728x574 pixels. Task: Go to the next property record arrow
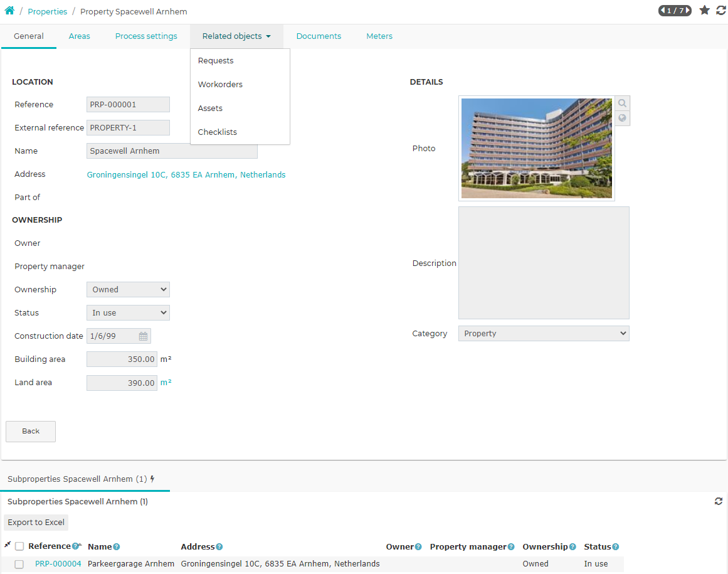click(688, 10)
